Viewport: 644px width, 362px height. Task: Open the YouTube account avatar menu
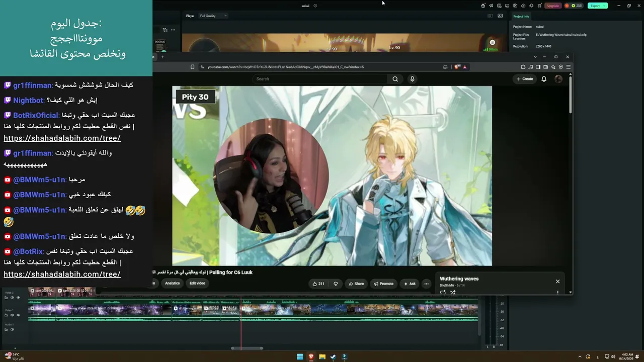(x=558, y=79)
